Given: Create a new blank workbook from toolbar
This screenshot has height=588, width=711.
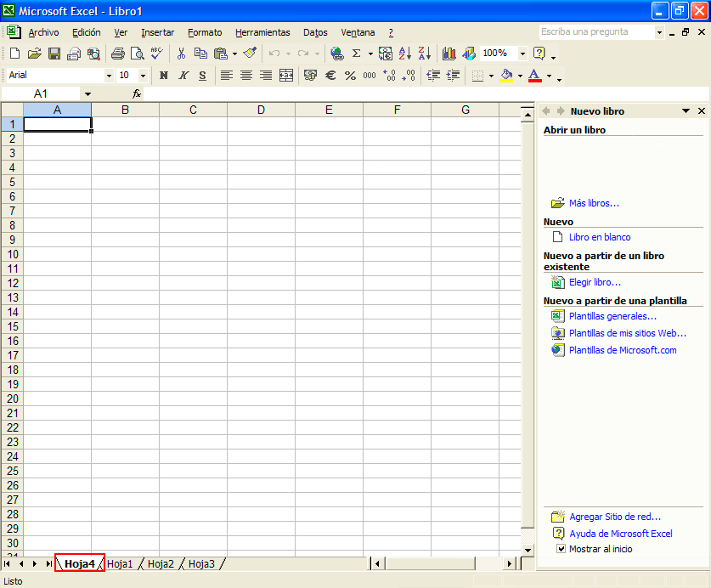Looking at the screenshot, I should point(14,54).
